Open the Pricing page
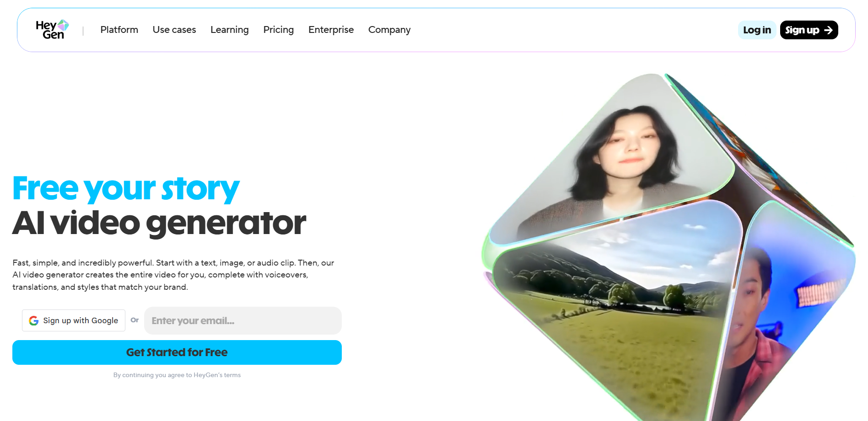868x421 pixels. (279, 30)
